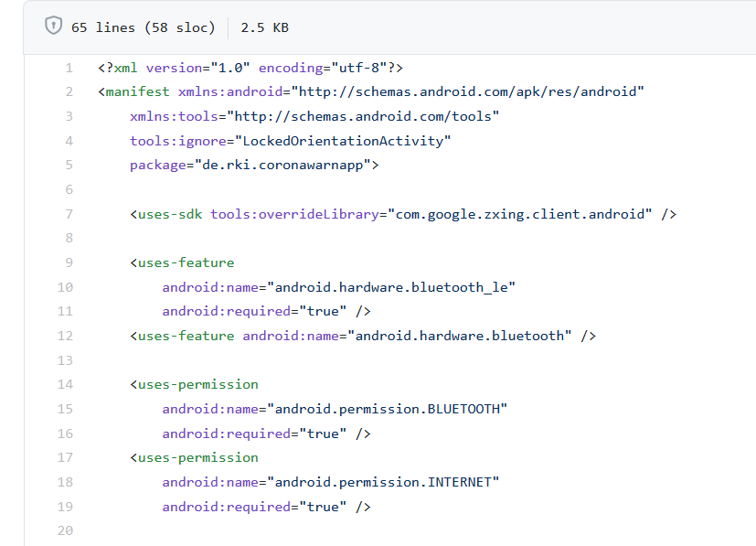Click the "65 lines (58 sloc)" file info

(x=143, y=27)
